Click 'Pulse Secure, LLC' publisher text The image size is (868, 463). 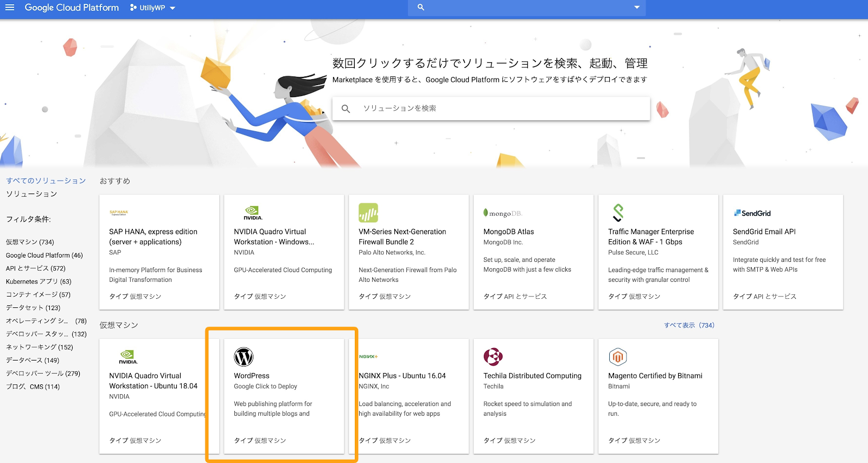[x=633, y=253]
